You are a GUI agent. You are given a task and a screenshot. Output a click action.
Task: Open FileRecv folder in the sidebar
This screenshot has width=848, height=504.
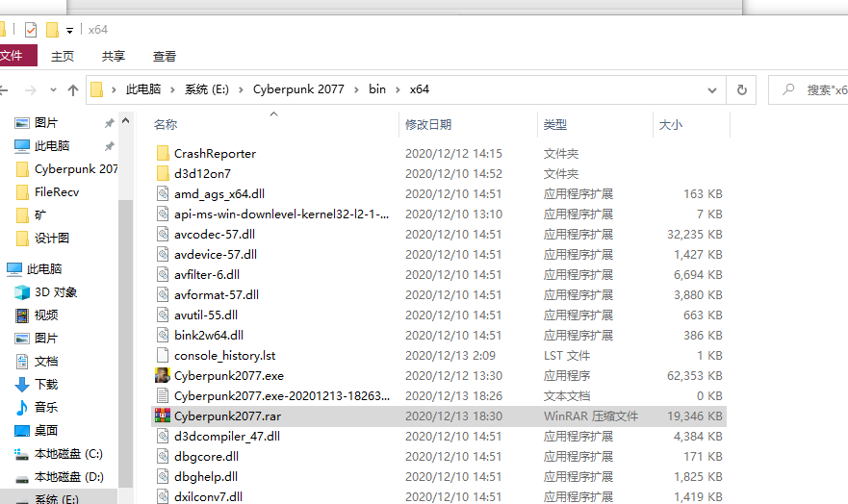pyautogui.click(x=56, y=192)
